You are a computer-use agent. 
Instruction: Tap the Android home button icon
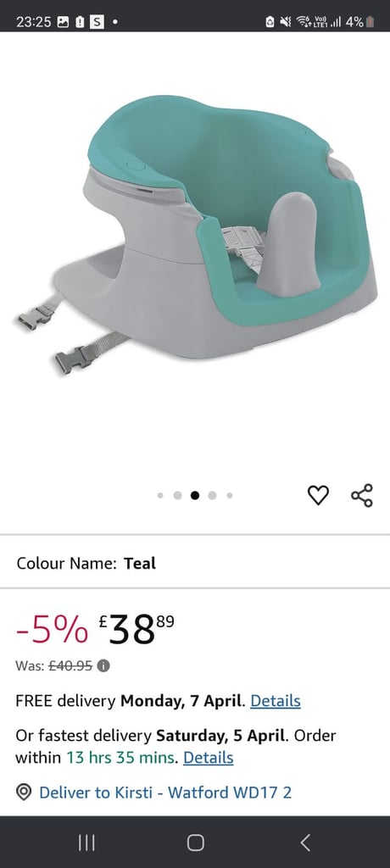coord(195,843)
